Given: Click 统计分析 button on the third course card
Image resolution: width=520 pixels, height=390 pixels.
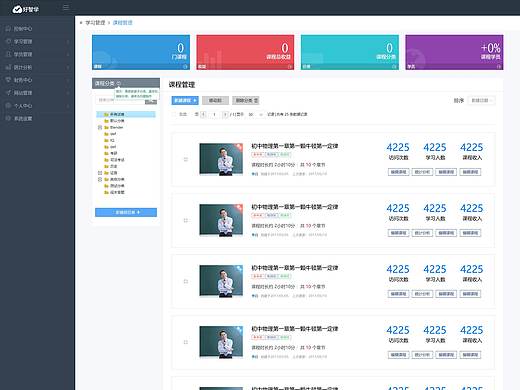Looking at the screenshot, I should pos(422,294).
